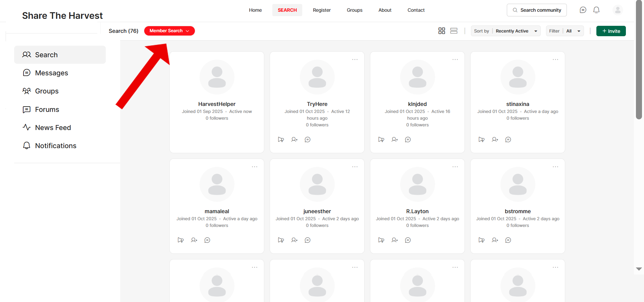Message stinaxina using the chat icon

tap(508, 139)
